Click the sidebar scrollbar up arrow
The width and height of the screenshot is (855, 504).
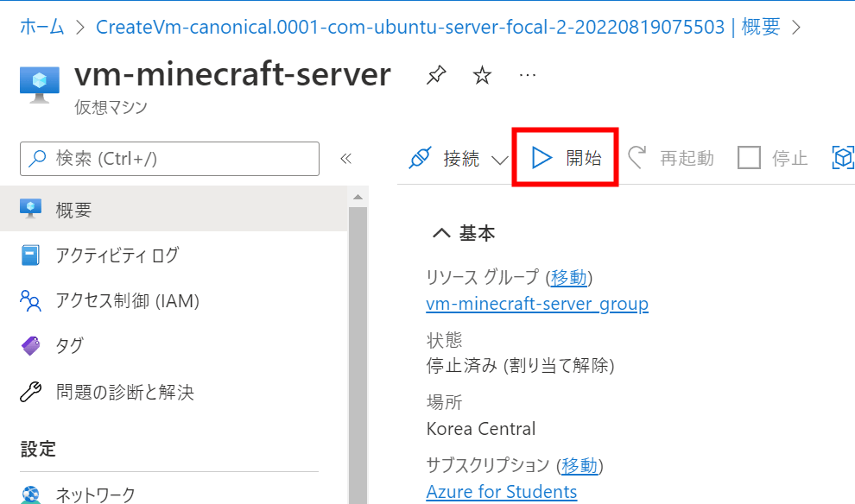[x=358, y=197]
